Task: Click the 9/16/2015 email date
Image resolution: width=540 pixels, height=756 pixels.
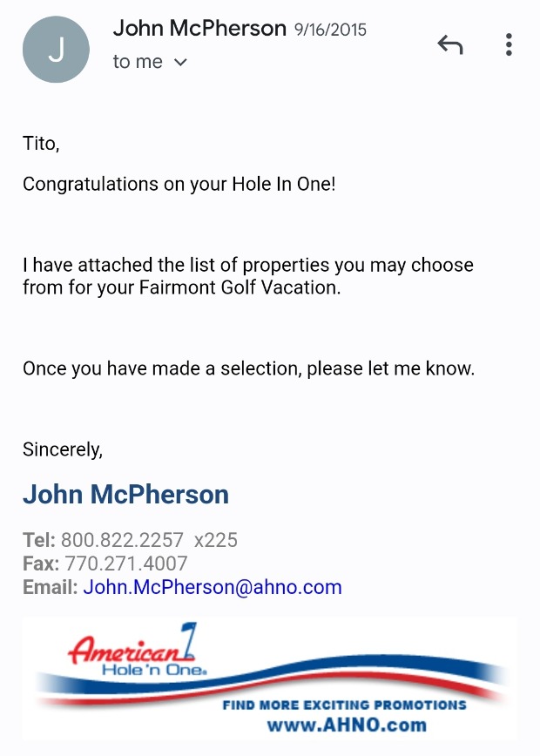Action: [331, 30]
